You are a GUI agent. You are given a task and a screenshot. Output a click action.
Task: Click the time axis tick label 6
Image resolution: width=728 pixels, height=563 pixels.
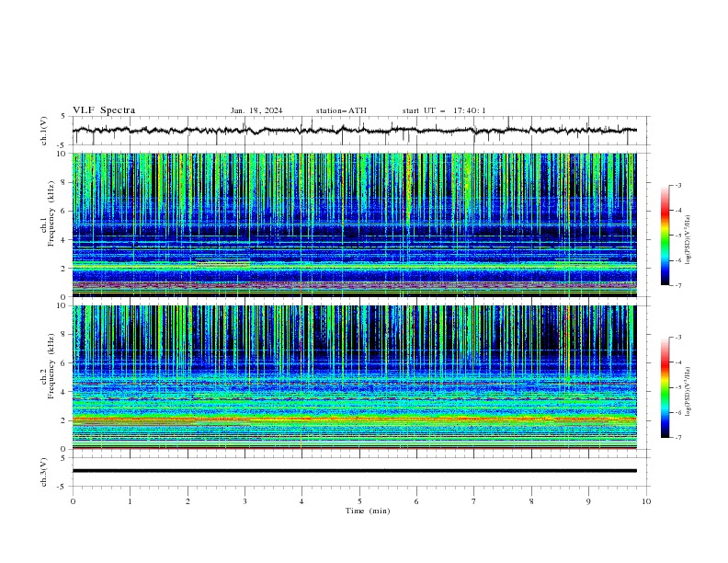pos(416,501)
